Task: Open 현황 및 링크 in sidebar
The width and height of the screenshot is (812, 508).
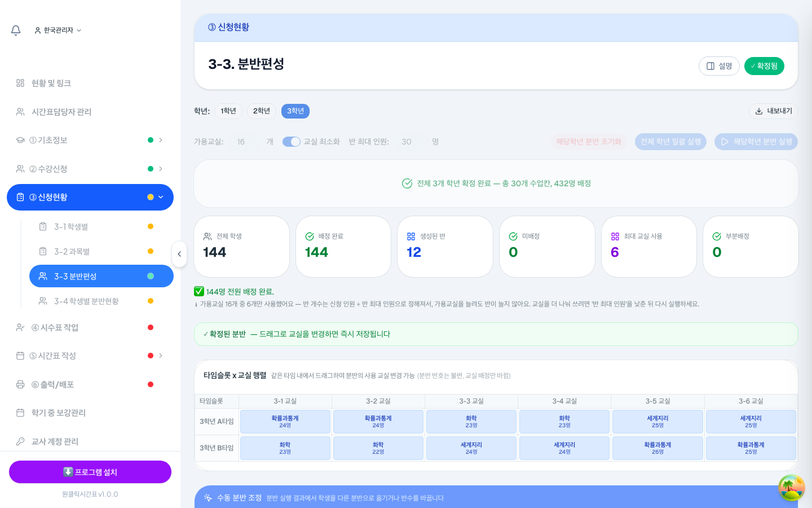Action: click(90, 83)
